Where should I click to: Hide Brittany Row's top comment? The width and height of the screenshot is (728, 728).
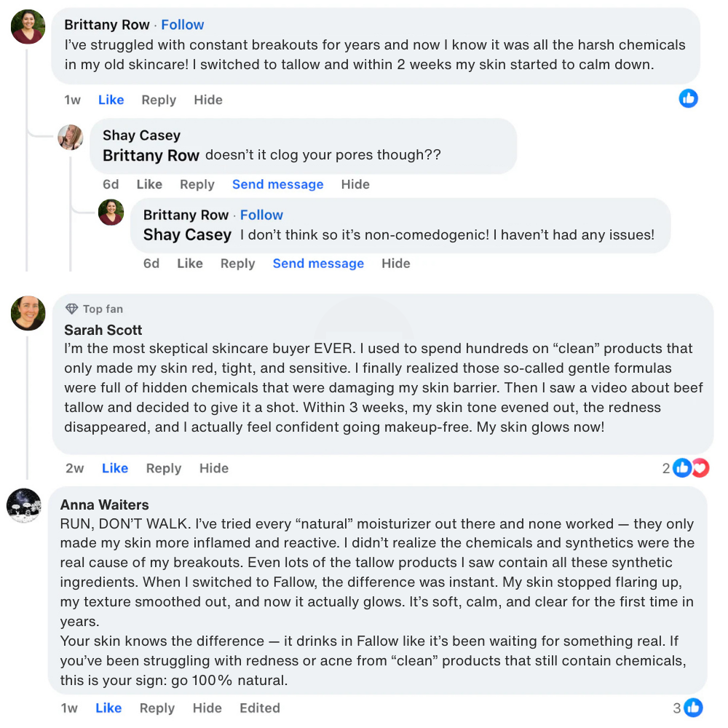[x=208, y=100]
